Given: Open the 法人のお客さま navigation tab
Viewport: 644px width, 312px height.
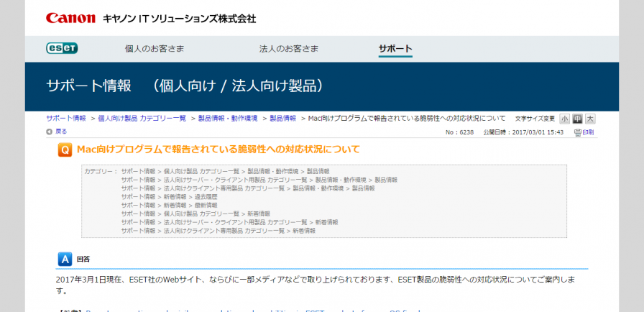Looking at the screenshot, I should pos(289,49).
